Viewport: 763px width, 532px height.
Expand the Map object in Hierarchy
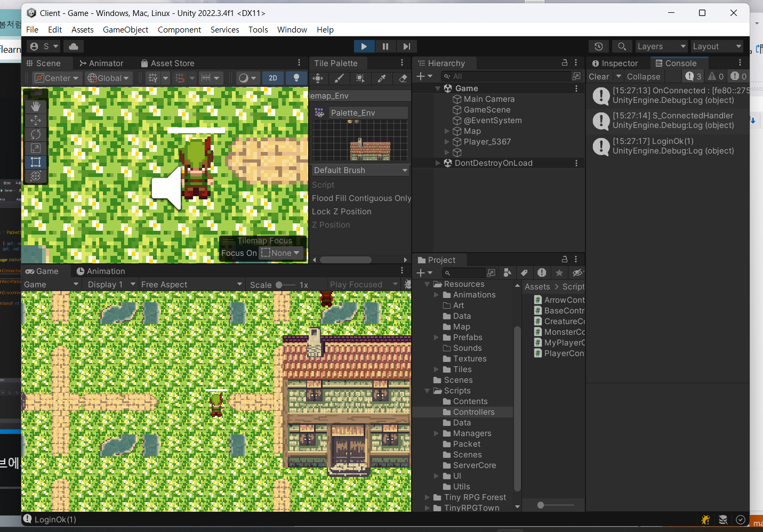tap(447, 131)
